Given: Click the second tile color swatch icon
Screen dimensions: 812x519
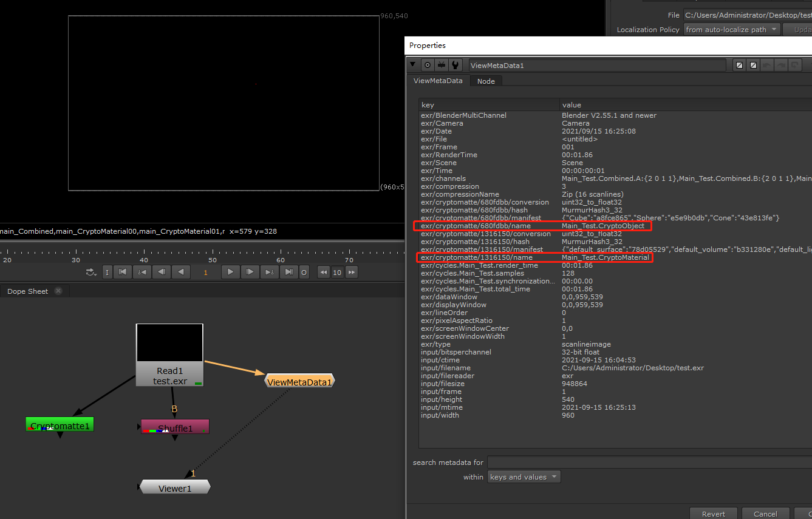Looking at the screenshot, I should coord(753,65).
